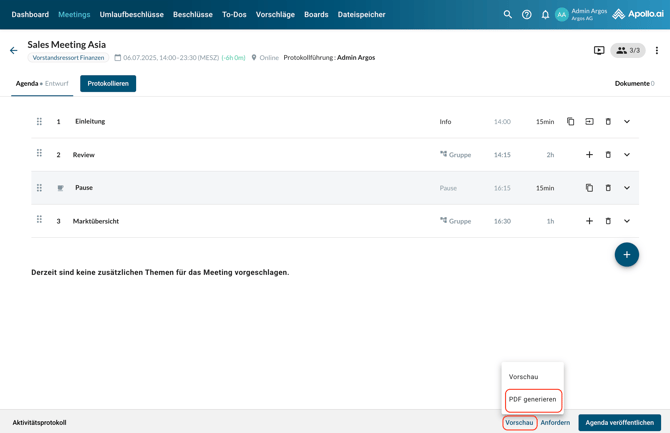Open the search magnifier icon
The width and height of the screenshot is (670, 433).
pos(507,15)
